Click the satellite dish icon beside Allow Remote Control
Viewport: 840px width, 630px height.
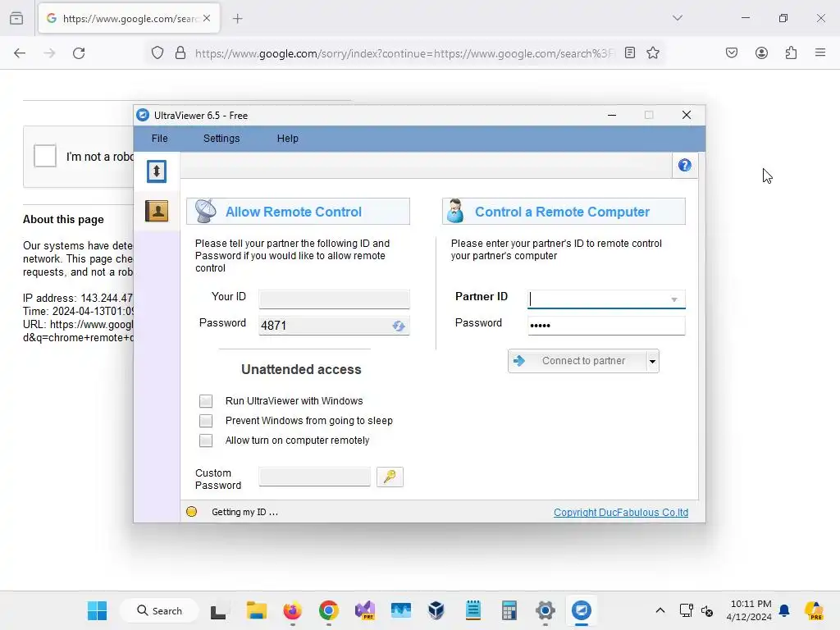pyautogui.click(x=205, y=211)
